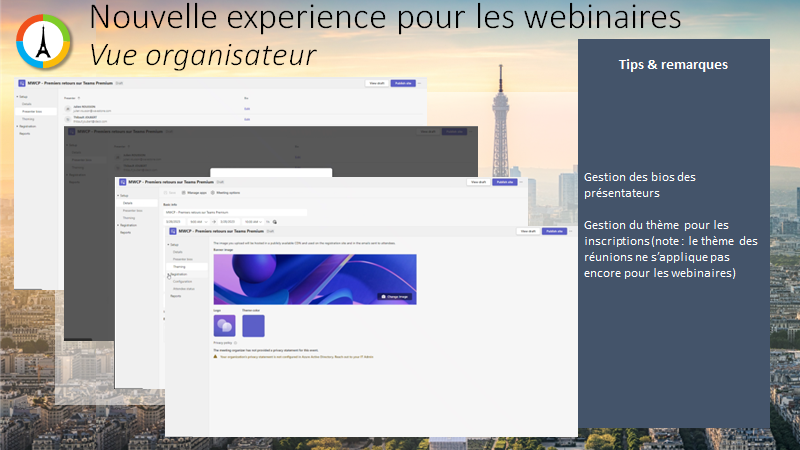
Task: Click the time zone icon after the end time
Action: [274, 222]
